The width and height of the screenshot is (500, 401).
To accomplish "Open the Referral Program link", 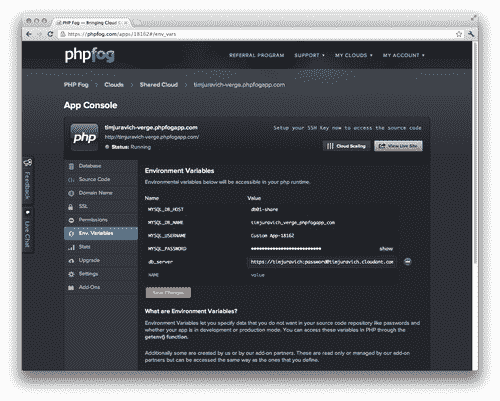I will click(257, 55).
